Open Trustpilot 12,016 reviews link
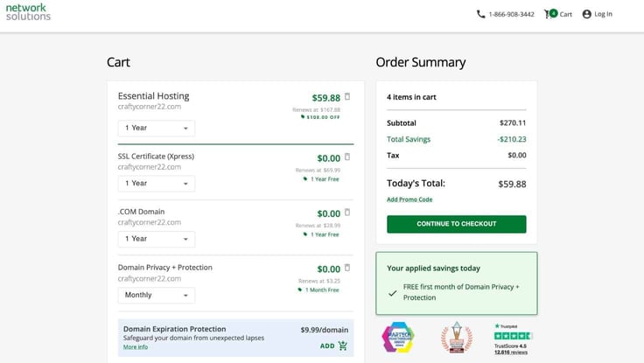 (x=511, y=353)
